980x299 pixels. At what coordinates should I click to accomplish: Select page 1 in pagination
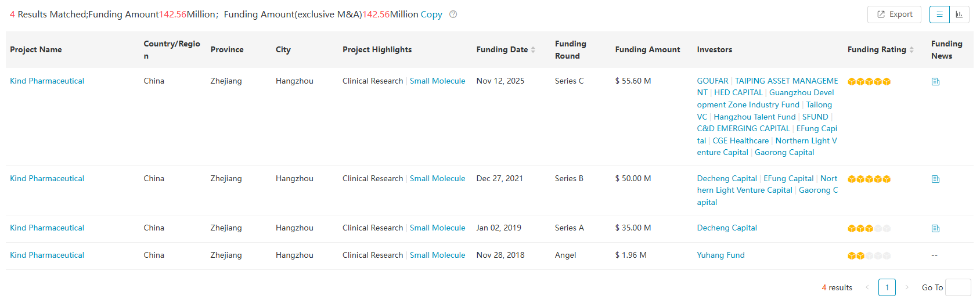[x=887, y=287]
